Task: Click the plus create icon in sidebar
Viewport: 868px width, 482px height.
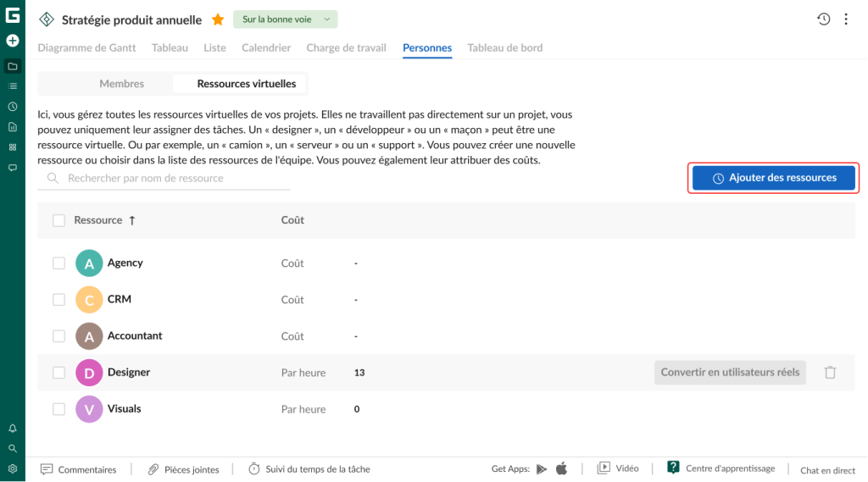Action: tap(12, 41)
